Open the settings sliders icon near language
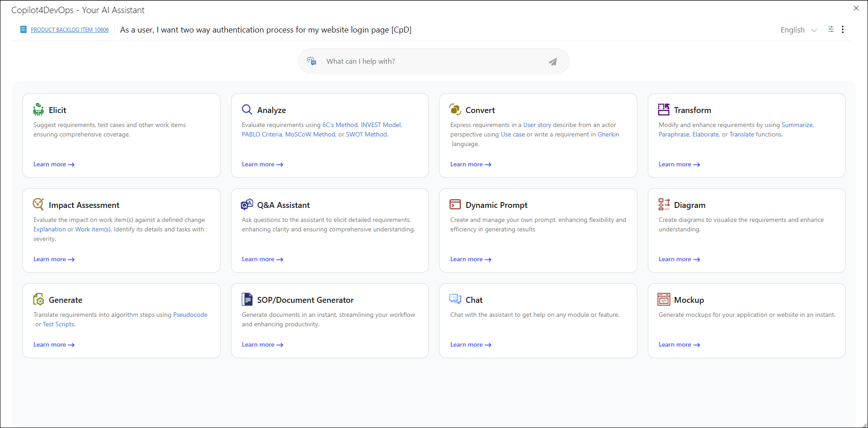Screen dimensions: 868x428 tap(831, 29)
